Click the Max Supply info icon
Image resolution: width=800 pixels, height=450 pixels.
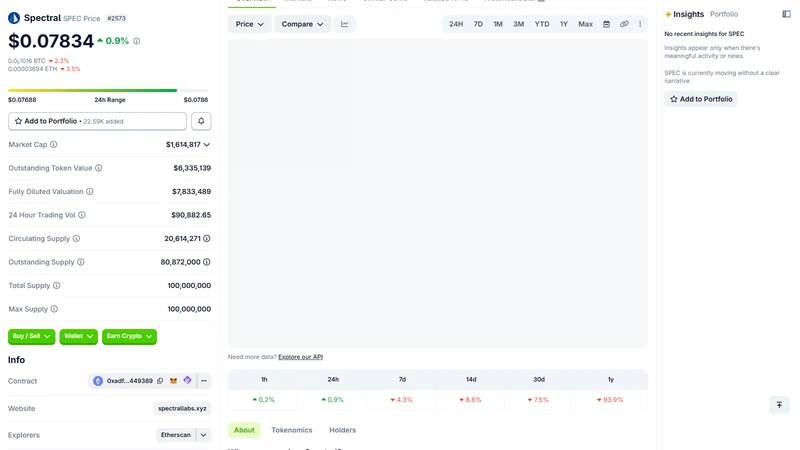[x=54, y=309]
